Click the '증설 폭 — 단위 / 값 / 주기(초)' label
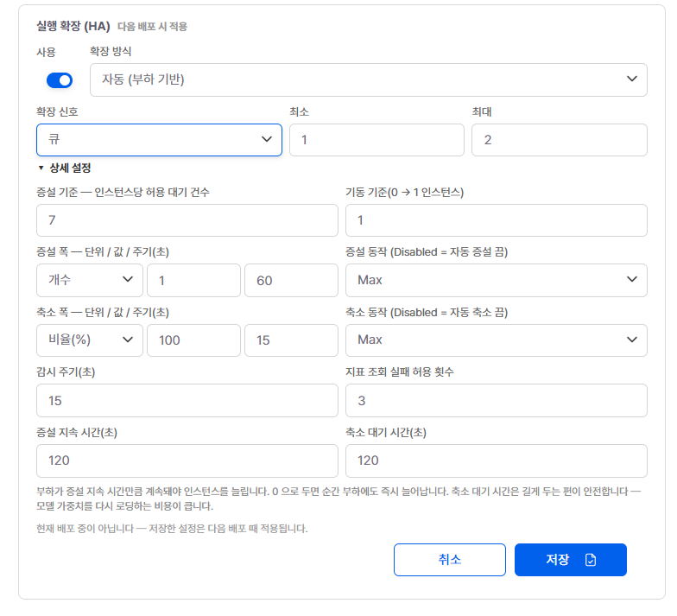This screenshot has width=677, height=616. coord(103,252)
